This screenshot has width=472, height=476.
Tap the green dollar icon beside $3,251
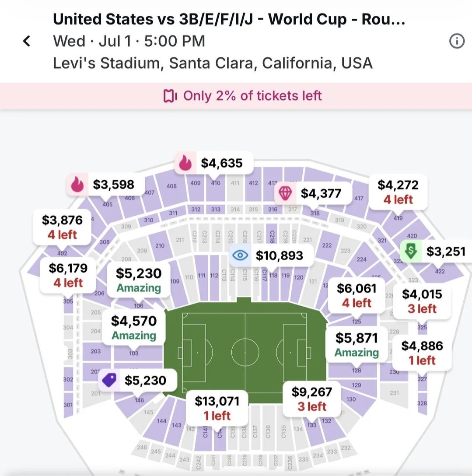411,251
